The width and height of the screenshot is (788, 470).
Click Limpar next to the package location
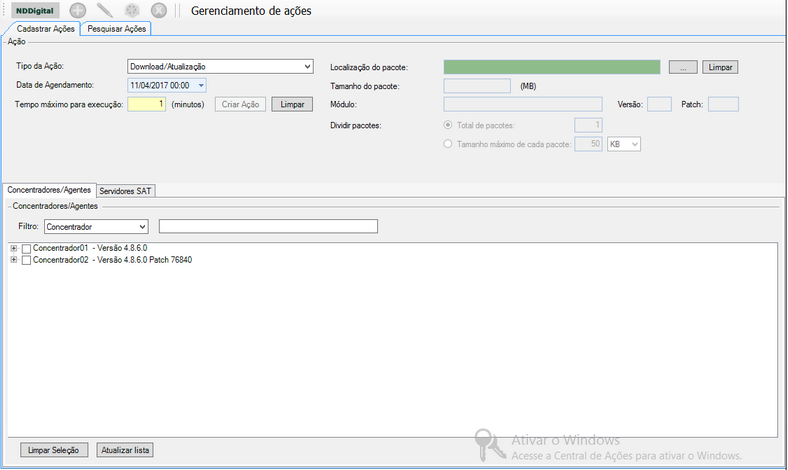(720, 67)
